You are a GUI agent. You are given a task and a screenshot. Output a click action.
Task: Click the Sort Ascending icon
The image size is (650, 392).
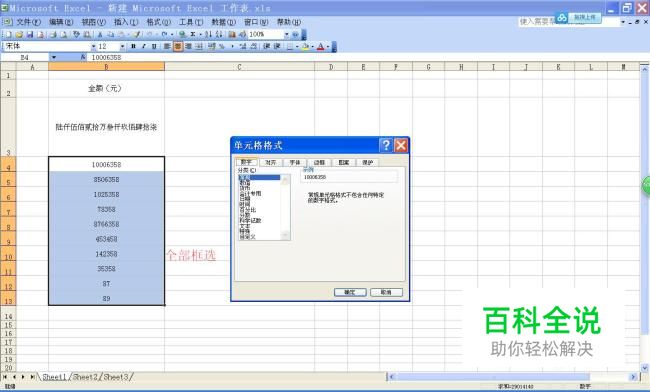(208, 34)
